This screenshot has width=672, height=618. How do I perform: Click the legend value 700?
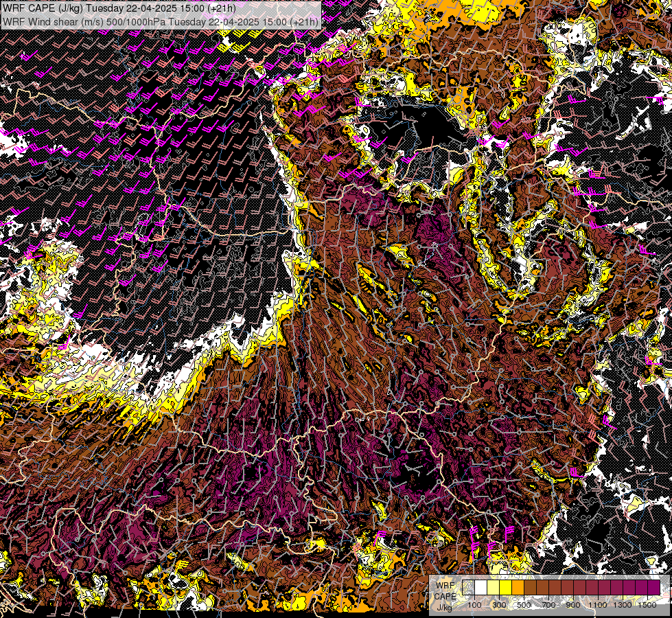pyautogui.click(x=549, y=605)
